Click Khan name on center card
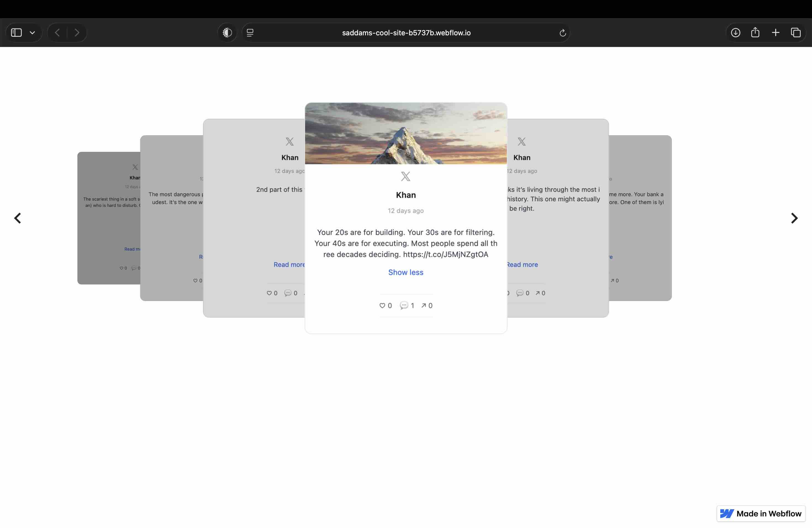This screenshot has width=812, height=528. 406,195
